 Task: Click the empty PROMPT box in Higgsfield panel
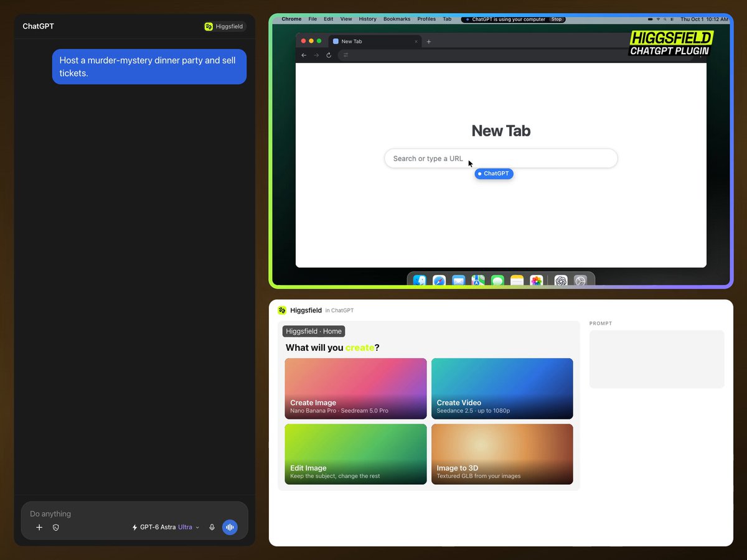(x=657, y=359)
